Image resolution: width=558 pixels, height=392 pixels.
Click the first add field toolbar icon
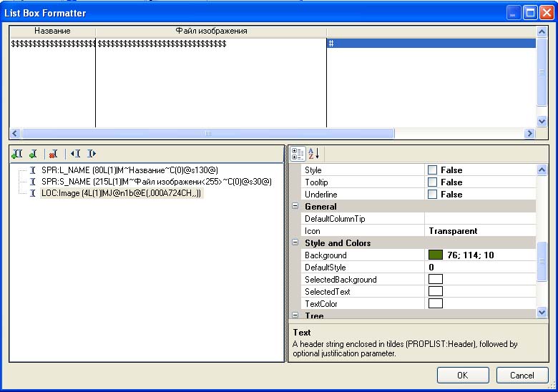coord(17,154)
